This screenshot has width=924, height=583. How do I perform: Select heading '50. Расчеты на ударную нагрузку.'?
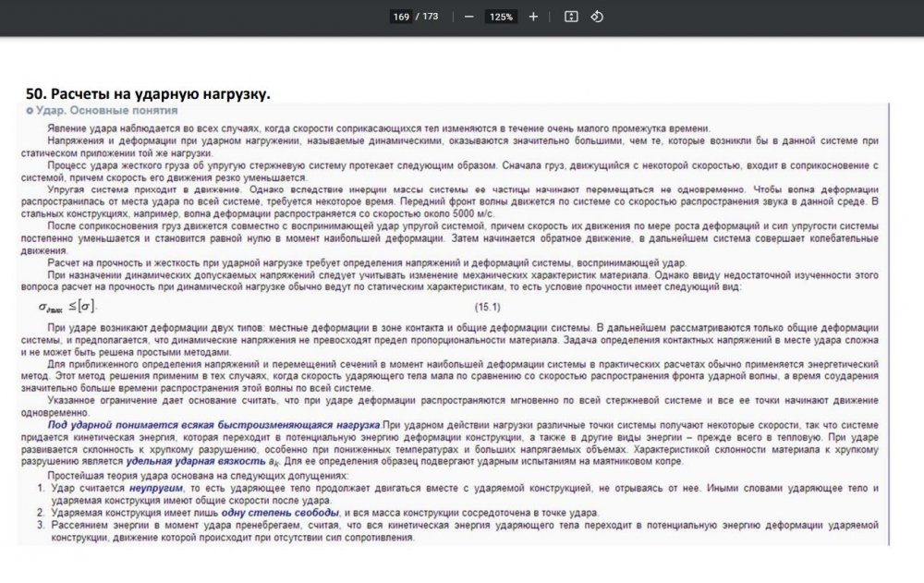(148, 93)
